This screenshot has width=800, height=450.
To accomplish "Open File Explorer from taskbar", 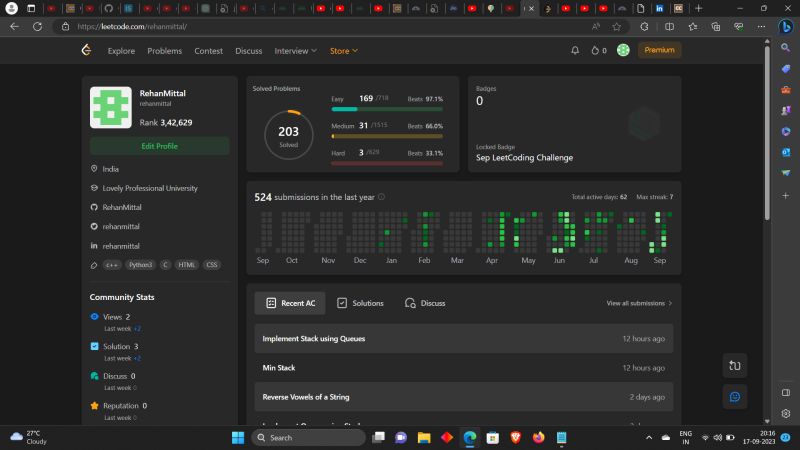I will pos(423,438).
